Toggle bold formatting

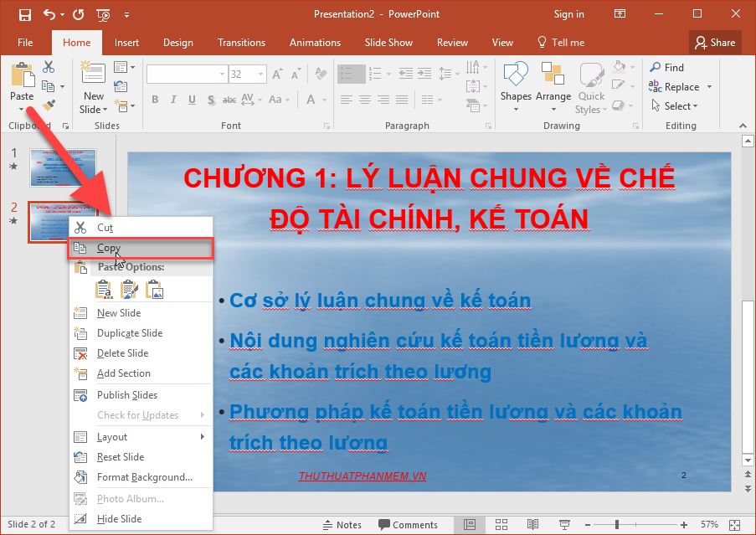(x=155, y=99)
